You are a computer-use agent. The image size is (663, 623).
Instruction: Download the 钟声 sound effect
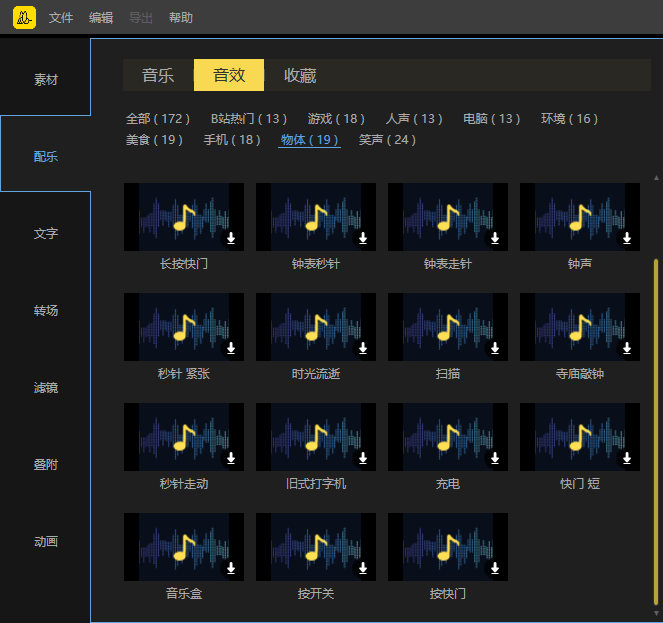pyautogui.click(x=627, y=238)
